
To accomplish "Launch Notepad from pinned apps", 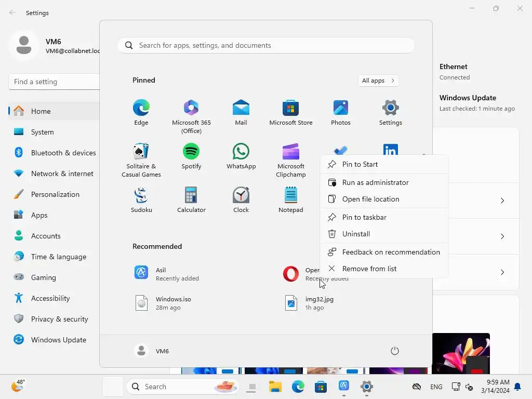I will click(291, 200).
